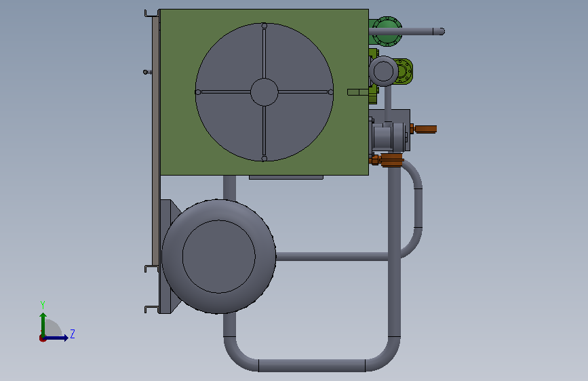This screenshot has width=588, height=381.
Task: Pick the large round tank's inner circular face
Action: (218, 256)
